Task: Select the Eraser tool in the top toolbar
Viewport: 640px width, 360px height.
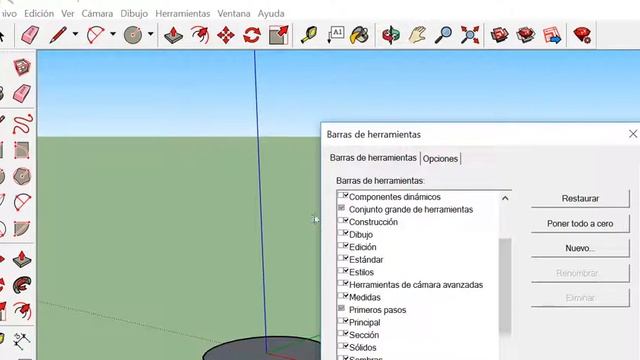Action: click(x=30, y=35)
